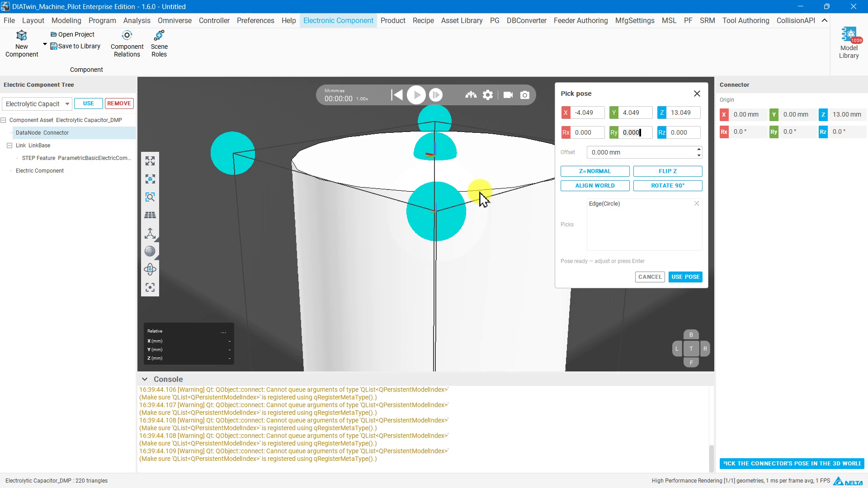Click the render style sphere icon
The height and width of the screenshot is (488, 868).
click(150, 251)
